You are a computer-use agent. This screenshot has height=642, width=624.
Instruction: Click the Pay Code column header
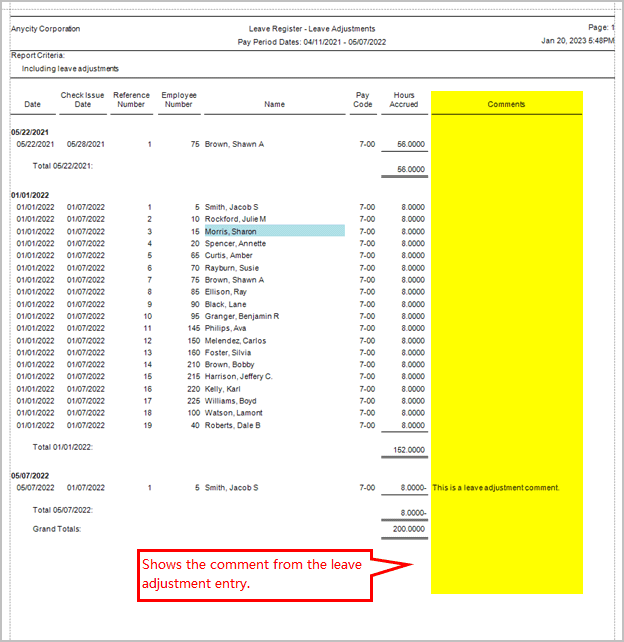coord(362,100)
